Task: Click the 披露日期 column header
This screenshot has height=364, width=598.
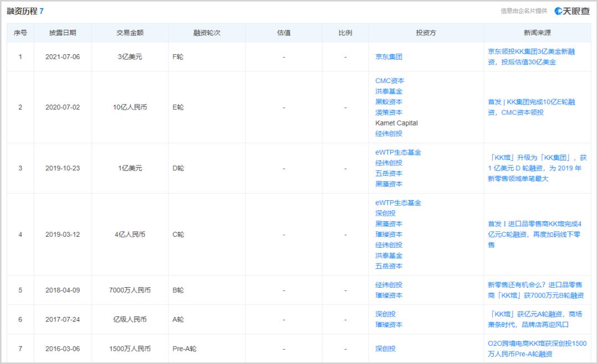Action: click(63, 33)
